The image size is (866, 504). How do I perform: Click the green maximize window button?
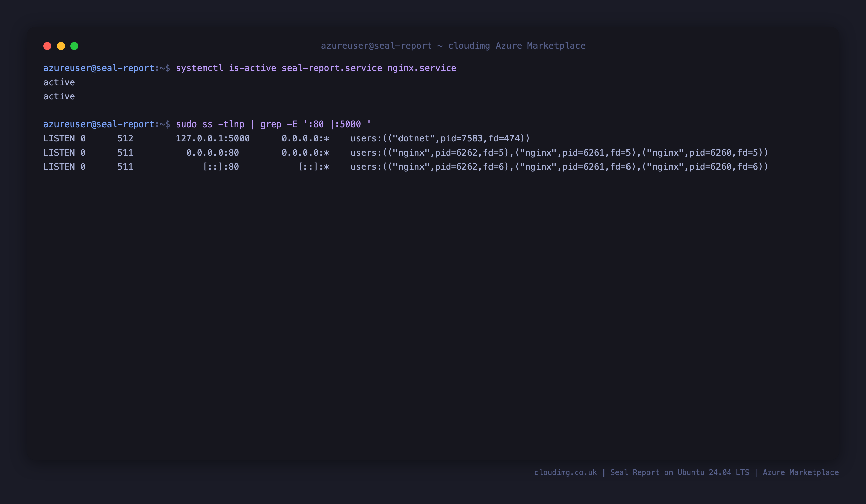pyautogui.click(x=74, y=46)
